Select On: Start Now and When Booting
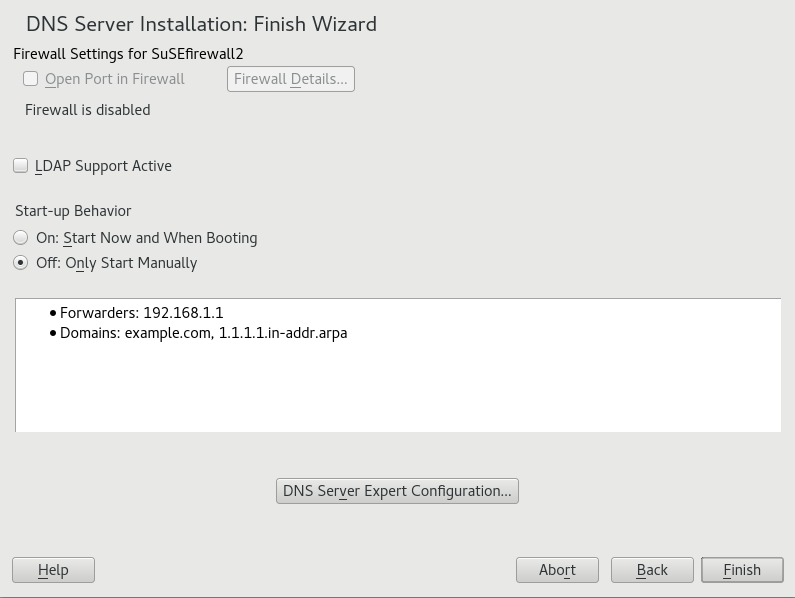795x598 pixels. pos(21,238)
